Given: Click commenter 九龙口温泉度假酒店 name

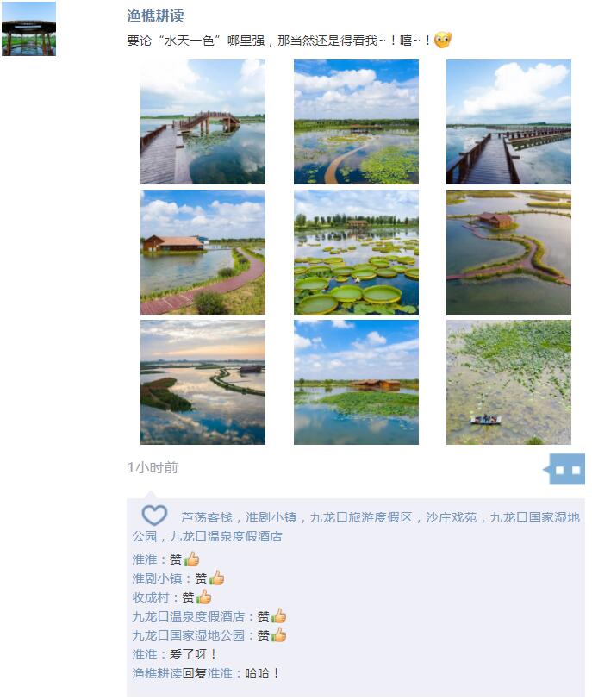Looking at the screenshot, I should click(188, 616).
